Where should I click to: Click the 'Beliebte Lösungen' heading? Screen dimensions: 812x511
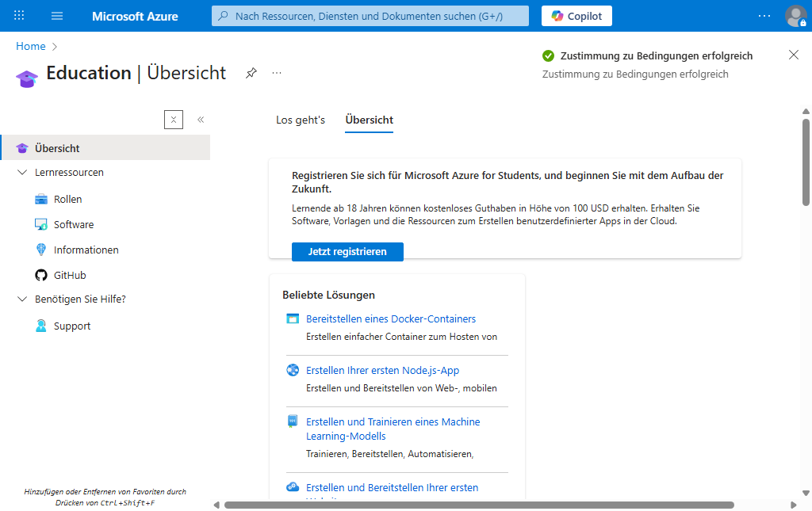pyautogui.click(x=328, y=295)
